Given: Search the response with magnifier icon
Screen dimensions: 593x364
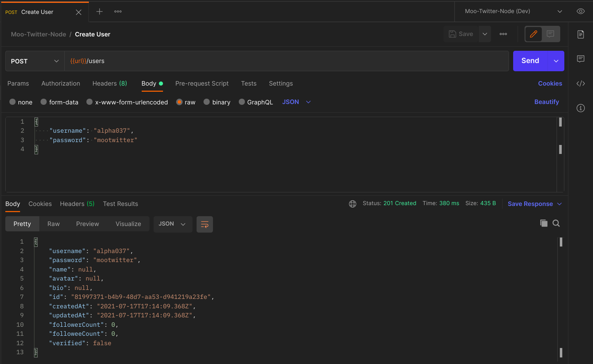Looking at the screenshot, I should coord(556,223).
